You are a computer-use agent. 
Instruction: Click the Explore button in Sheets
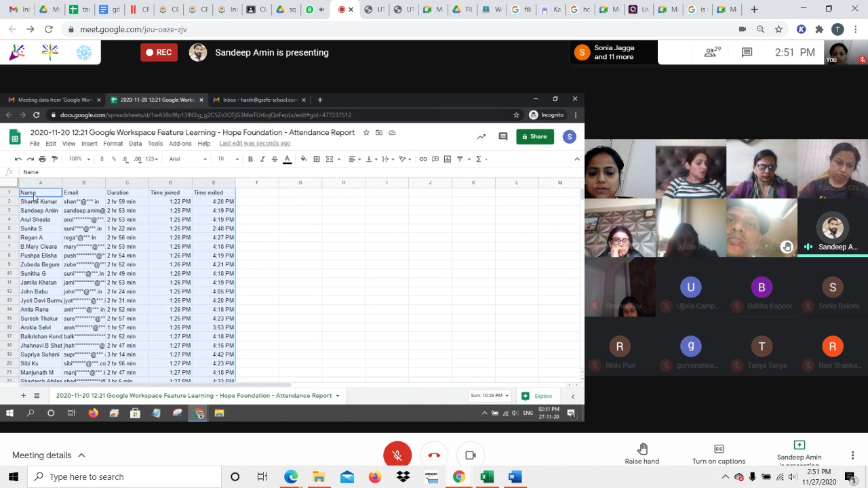537,396
